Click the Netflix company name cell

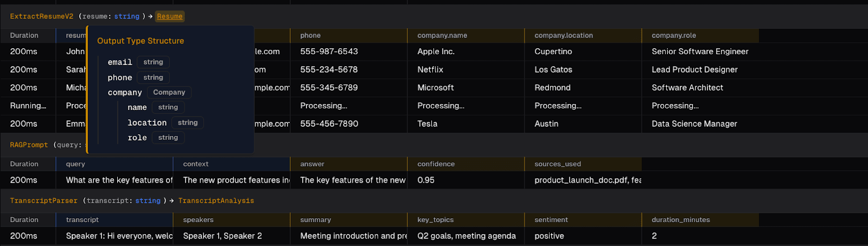[x=430, y=69]
